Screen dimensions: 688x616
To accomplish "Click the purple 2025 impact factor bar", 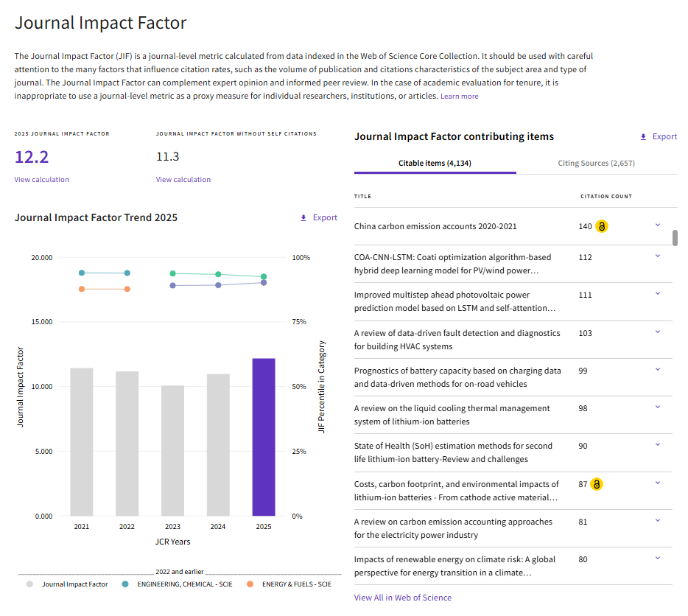I will (264, 437).
